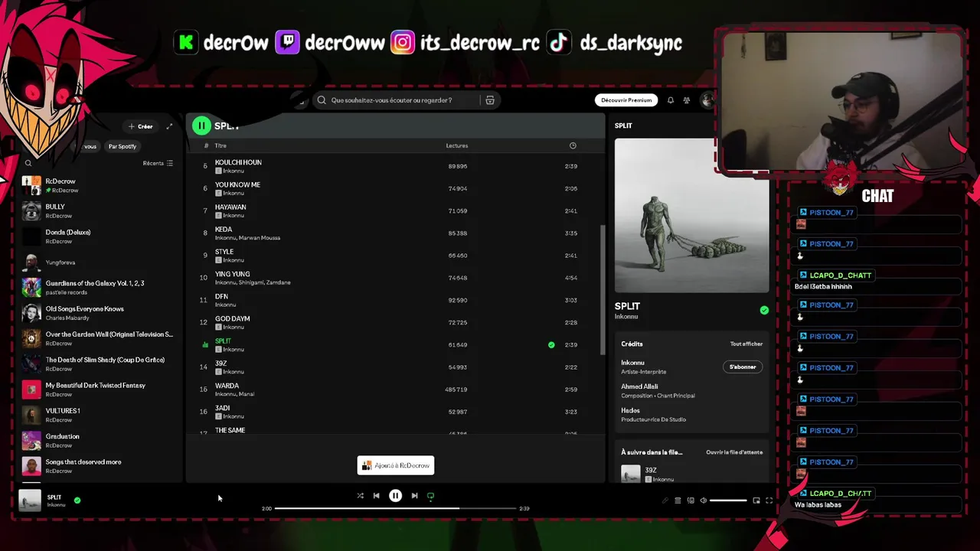This screenshot has height=551, width=980.
Task: Open connect to a device icon
Action: click(x=691, y=500)
